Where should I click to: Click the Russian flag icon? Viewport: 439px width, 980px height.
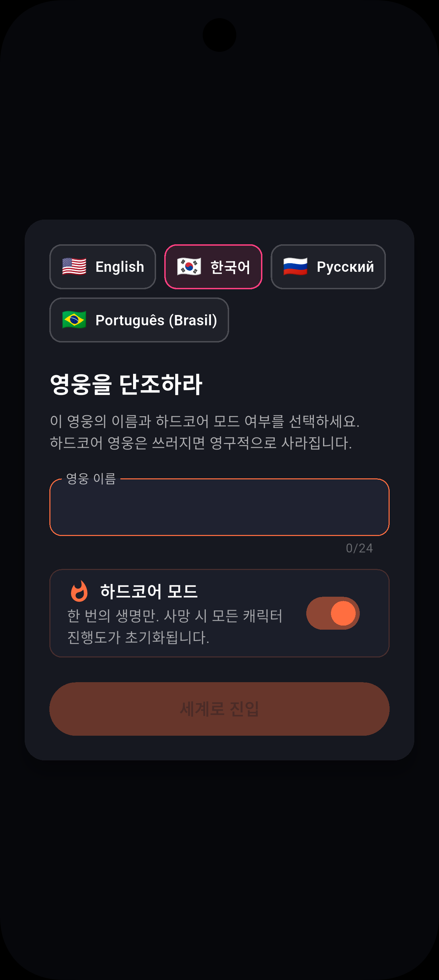[x=295, y=266]
